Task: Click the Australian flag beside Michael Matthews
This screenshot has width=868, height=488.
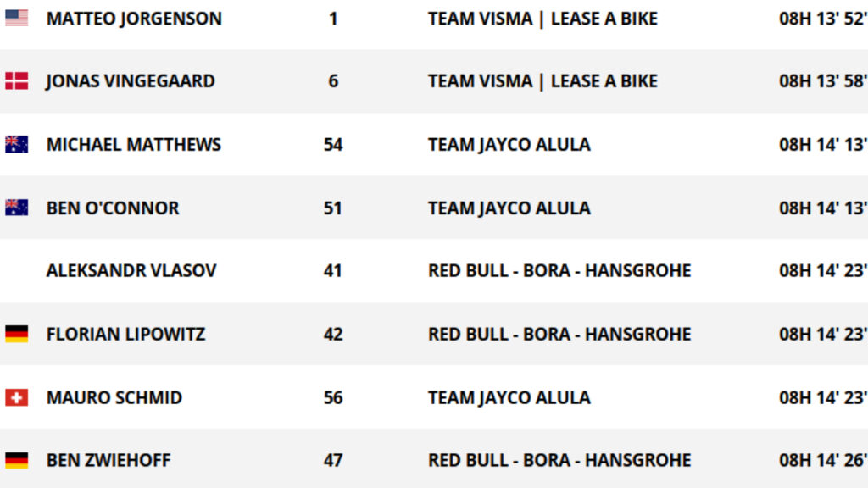Action: pyautogui.click(x=17, y=144)
